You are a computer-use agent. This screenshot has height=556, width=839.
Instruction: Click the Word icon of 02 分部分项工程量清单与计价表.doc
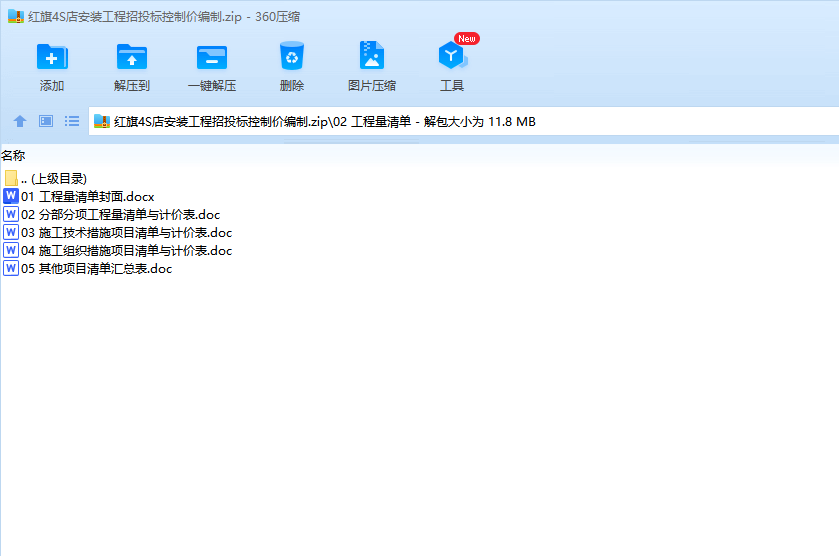11,214
